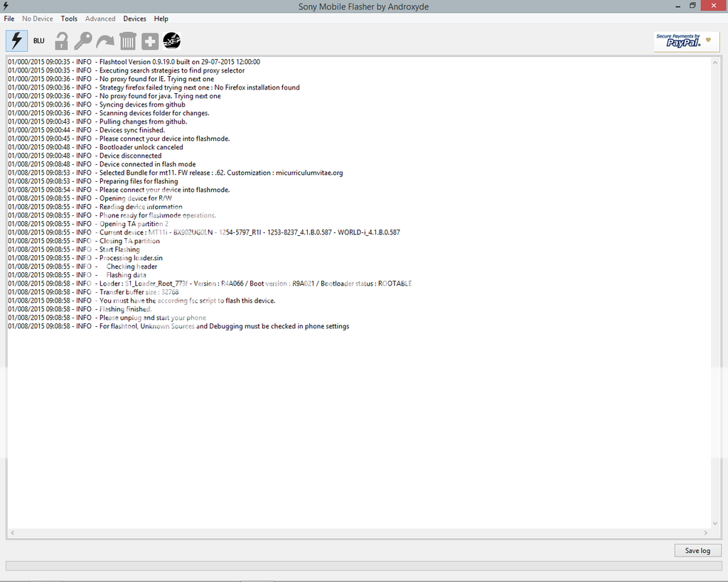Launch XperiFirm via its toolbar icon
Viewport: 728px width, 582px height.
tap(171, 41)
